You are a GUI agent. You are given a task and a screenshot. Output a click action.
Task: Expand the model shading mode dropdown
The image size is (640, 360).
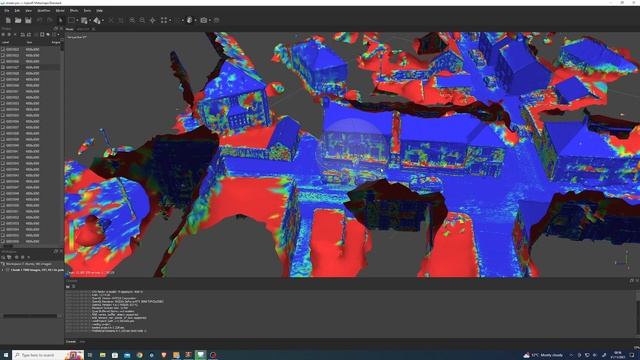coord(196,20)
